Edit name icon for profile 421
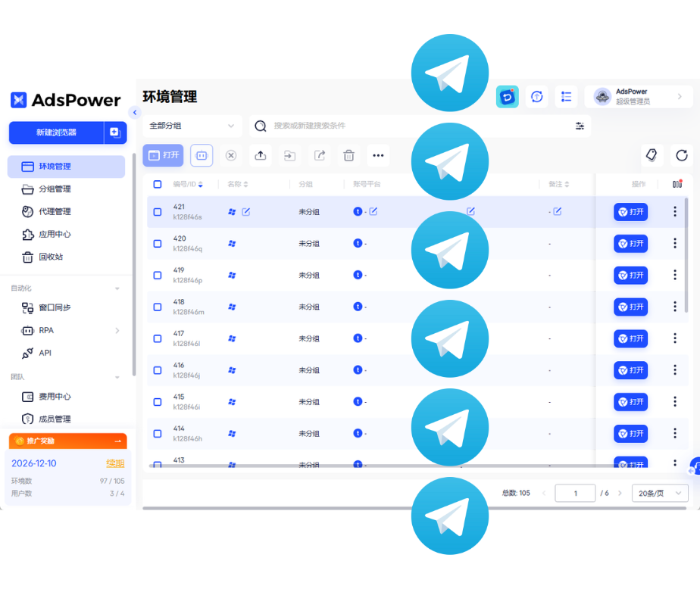The image size is (700, 589). pyautogui.click(x=246, y=211)
